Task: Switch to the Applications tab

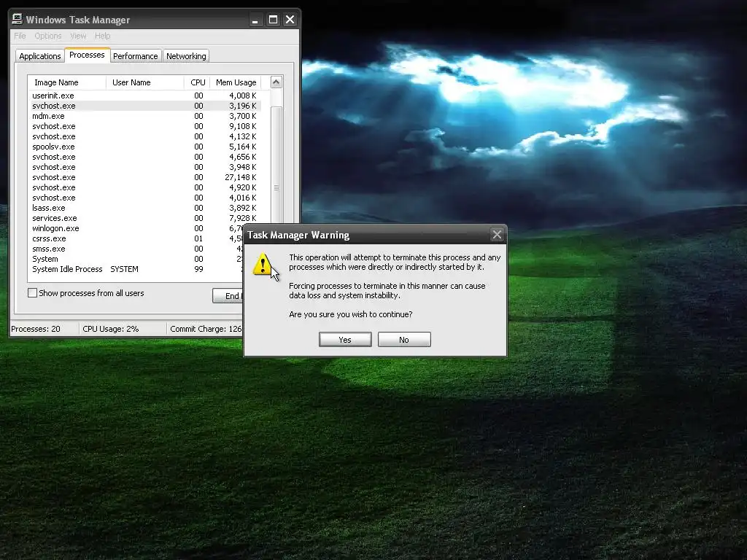Action: click(x=40, y=56)
